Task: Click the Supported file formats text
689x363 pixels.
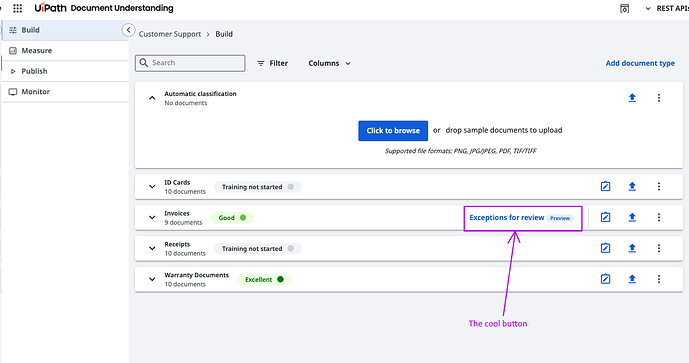Action: click(x=461, y=151)
